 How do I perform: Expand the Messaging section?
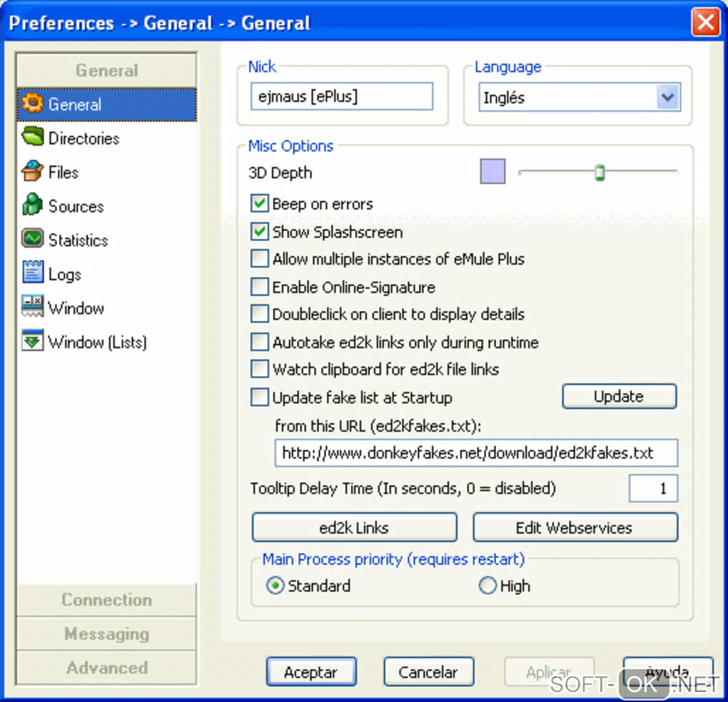point(106,634)
